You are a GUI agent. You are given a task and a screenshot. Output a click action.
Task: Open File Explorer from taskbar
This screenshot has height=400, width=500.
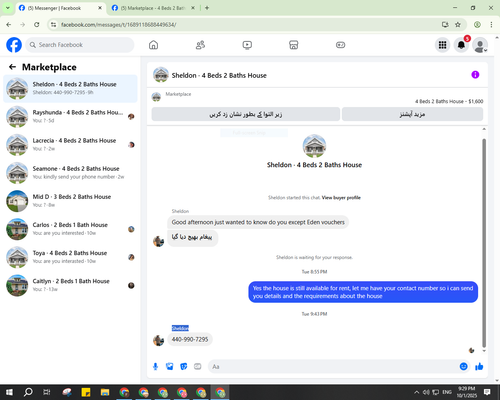tap(105, 392)
